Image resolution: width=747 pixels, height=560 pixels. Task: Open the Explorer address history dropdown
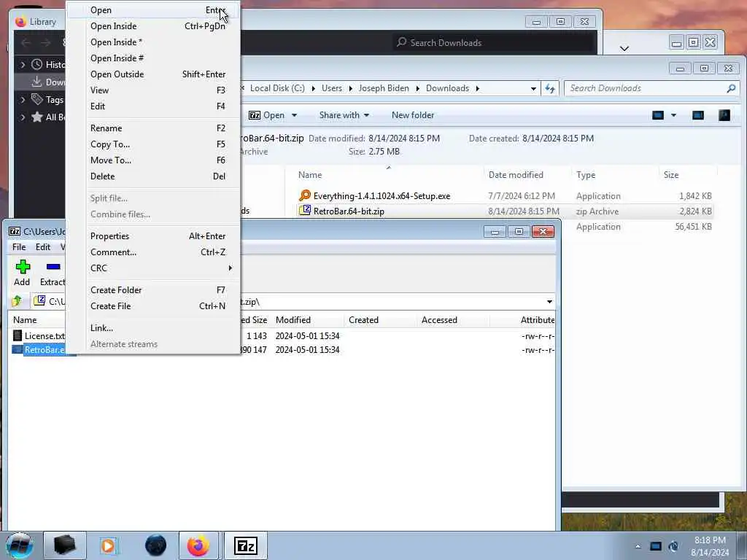coord(533,88)
